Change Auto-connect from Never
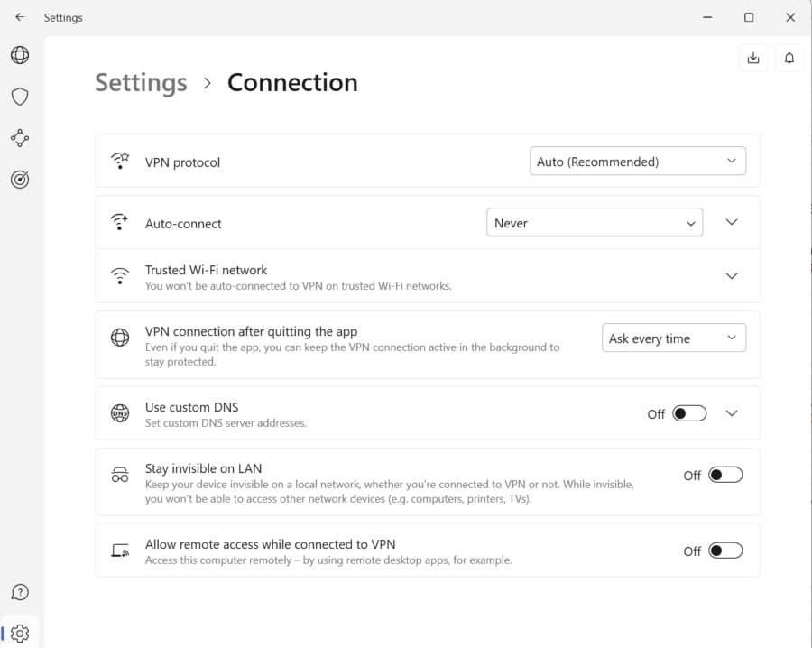 [595, 222]
